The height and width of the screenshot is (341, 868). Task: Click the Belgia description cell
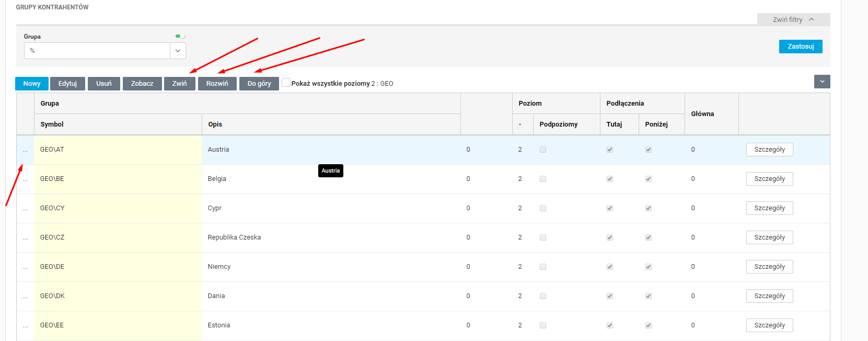click(x=331, y=179)
